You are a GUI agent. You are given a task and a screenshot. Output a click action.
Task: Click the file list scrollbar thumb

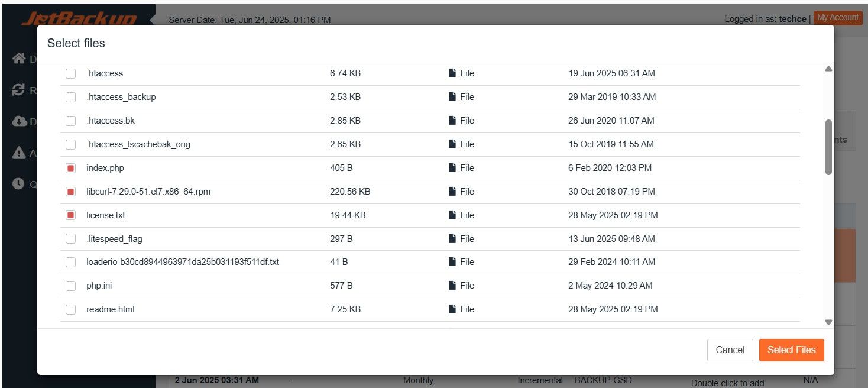pyautogui.click(x=828, y=147)
